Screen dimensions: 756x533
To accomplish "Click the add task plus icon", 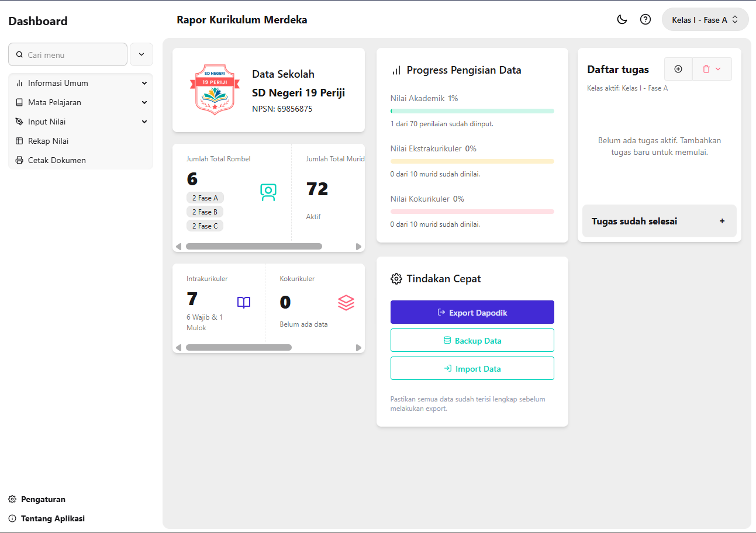I will tap(678, 69).
